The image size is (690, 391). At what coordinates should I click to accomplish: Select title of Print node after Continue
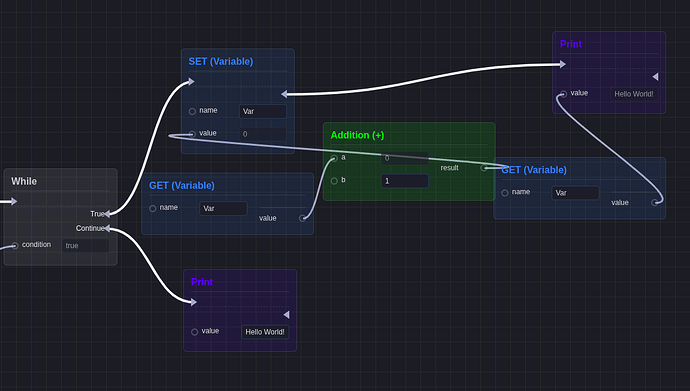click(x=202, y=282)
